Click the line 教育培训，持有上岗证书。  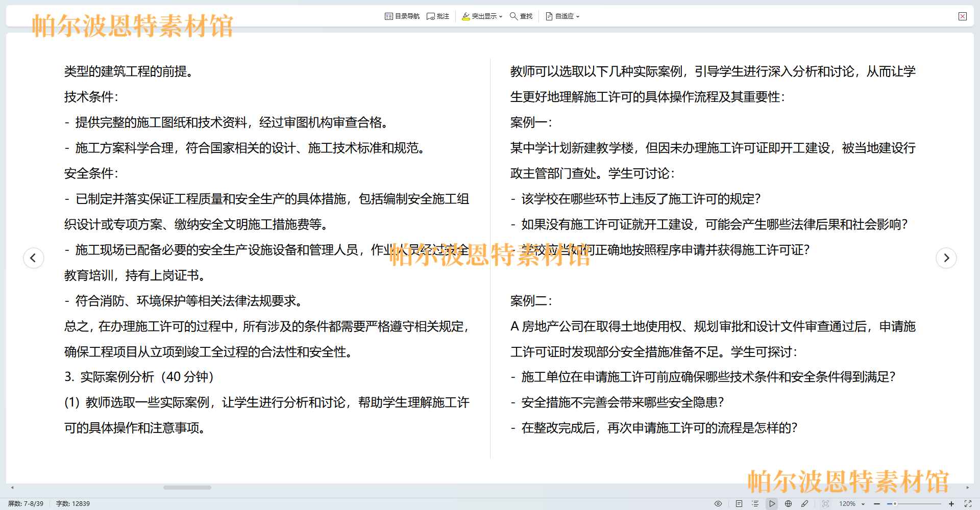click(x=135, y=275)
